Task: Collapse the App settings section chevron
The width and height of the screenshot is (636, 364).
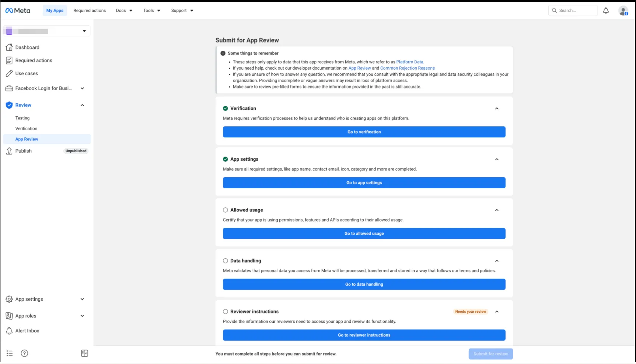Action: 497,160
